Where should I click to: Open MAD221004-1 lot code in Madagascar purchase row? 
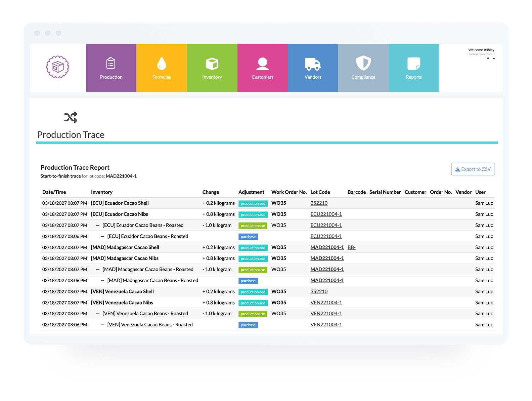pos(327,280)
